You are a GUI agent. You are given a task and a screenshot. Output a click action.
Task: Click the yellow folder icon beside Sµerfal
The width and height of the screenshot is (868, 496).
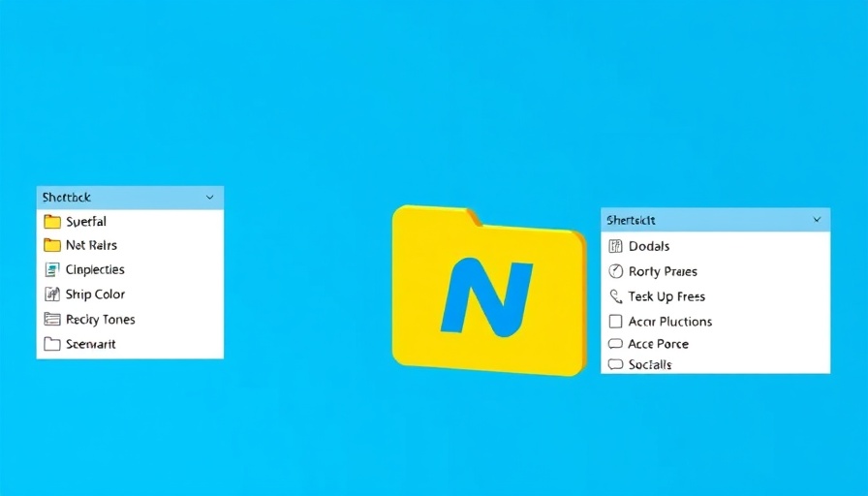tap(52, 222)
